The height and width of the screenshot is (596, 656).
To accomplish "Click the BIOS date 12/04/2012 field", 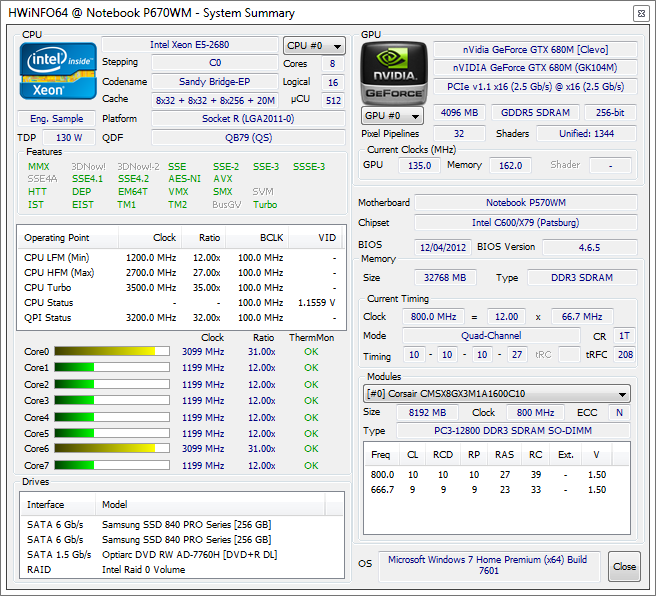I will (x=443, y=247).
